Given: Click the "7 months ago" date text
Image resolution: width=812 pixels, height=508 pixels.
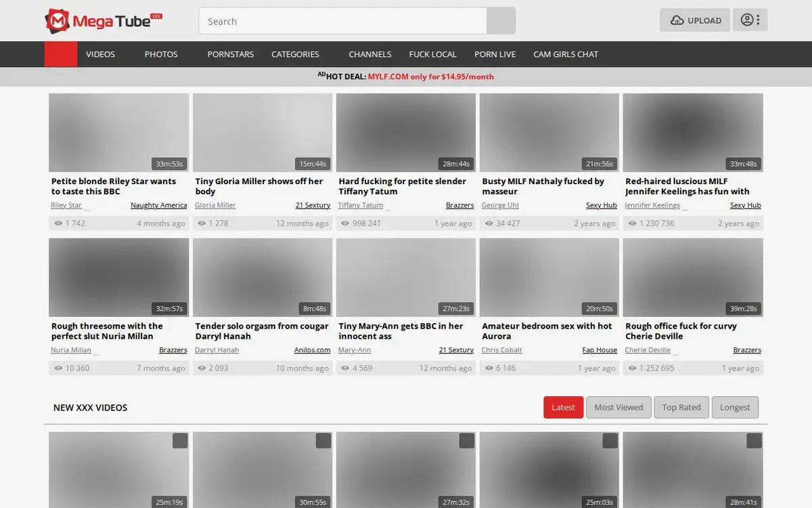Looking at the screenshot, I should [x=161, y=368].
